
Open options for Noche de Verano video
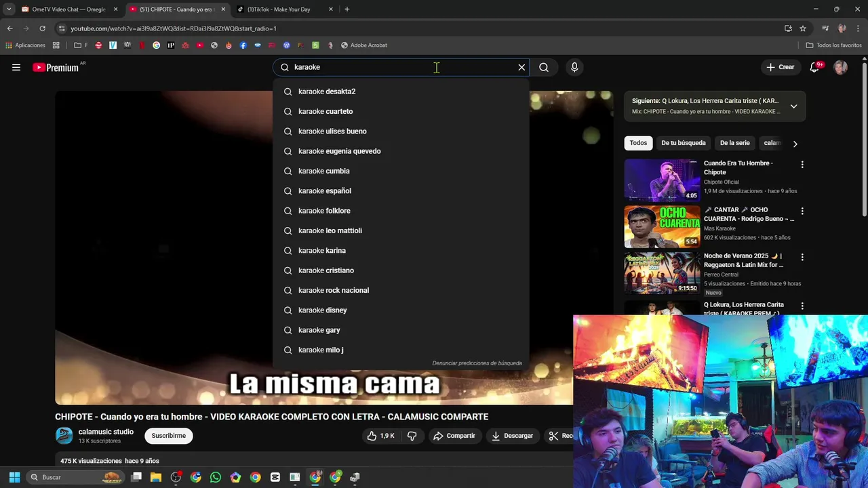point(802,258)
